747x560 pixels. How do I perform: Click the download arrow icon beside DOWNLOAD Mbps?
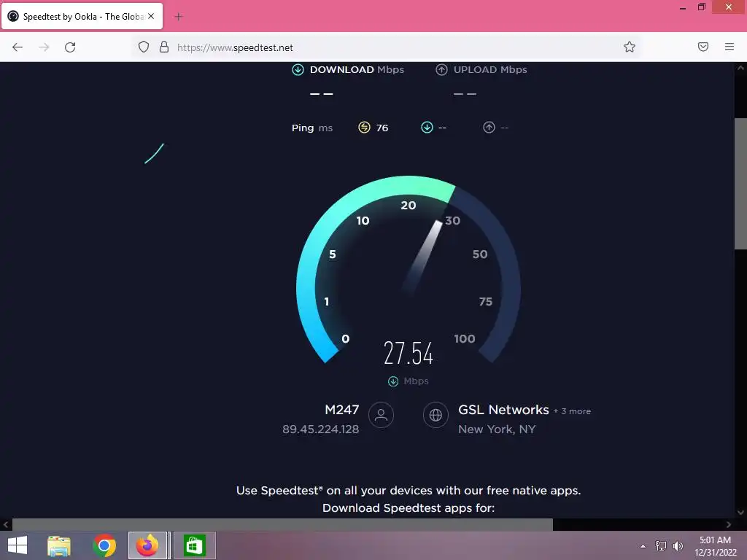pos(298,69)
